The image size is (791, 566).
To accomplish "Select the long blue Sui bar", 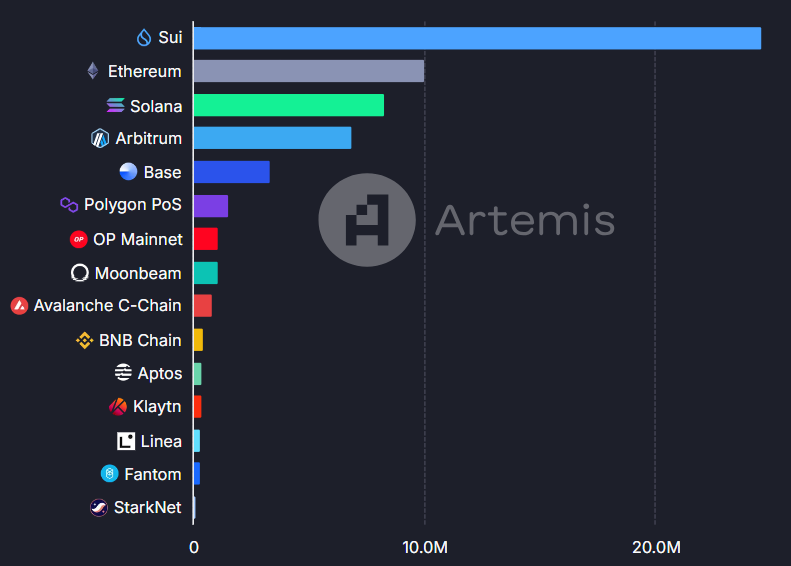I will coord(477,38).
